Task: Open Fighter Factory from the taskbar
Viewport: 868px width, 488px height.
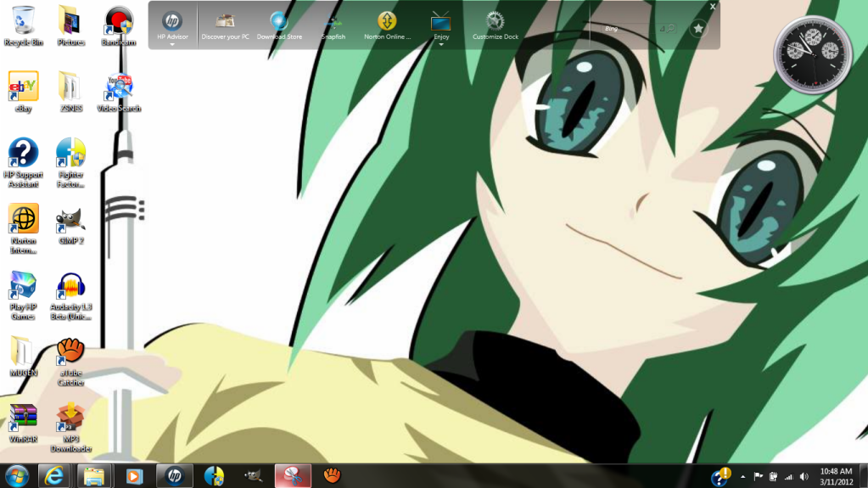Action: [x=214, y=476]
